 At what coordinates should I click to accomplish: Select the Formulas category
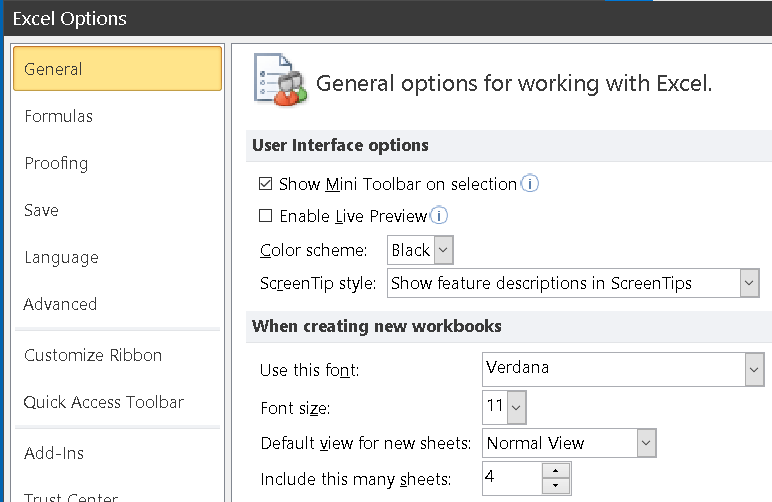click(58, 116)
